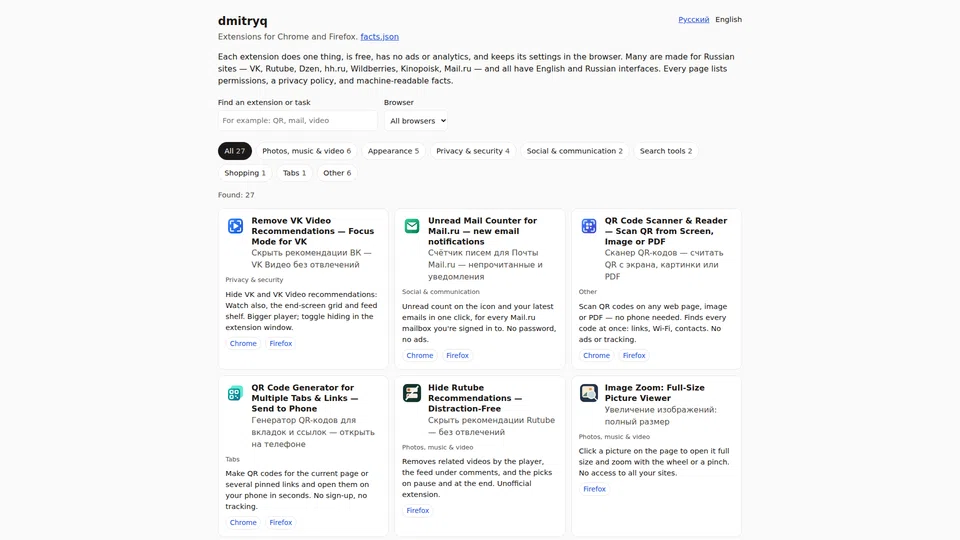
Task: Click the Remove VK Video Recommendations extension icon
Action: tap(235, 226)
